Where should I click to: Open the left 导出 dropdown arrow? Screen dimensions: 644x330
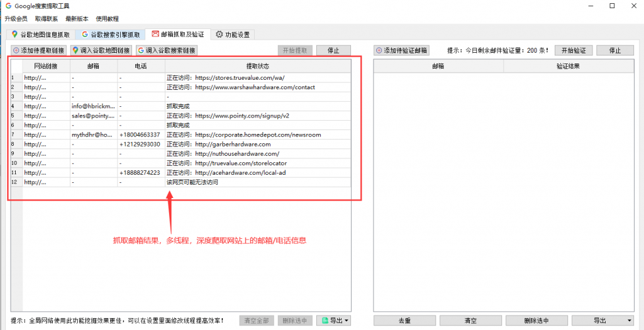click(347, 321)
